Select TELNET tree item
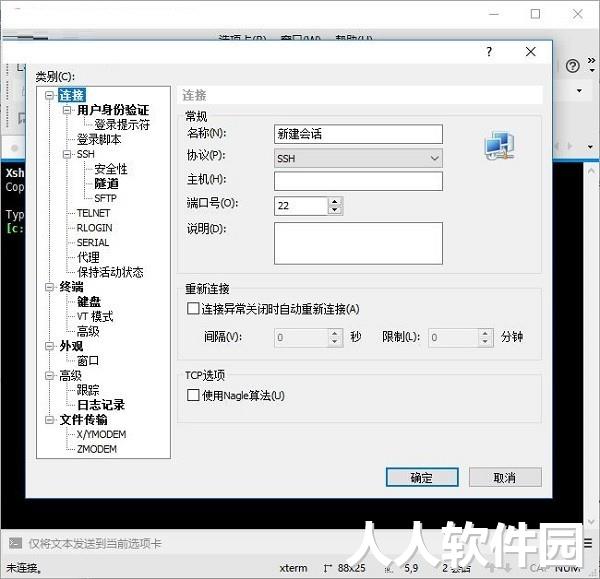 pos(93,213)
